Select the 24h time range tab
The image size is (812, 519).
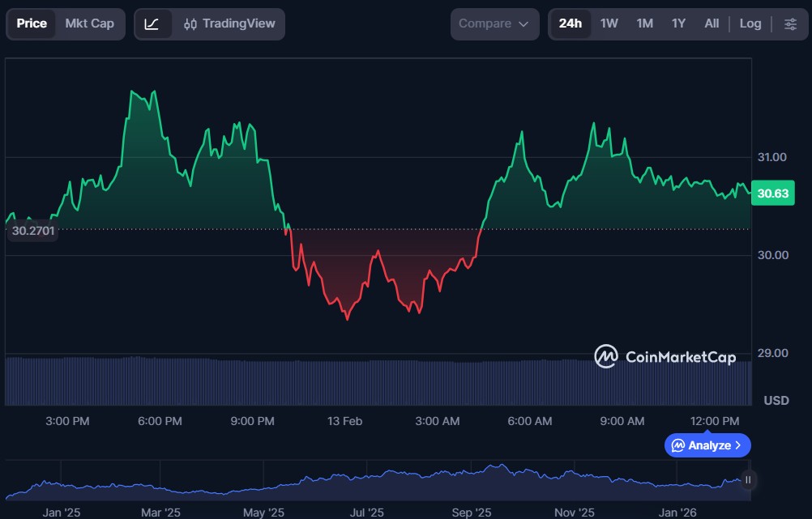(571, 24)
